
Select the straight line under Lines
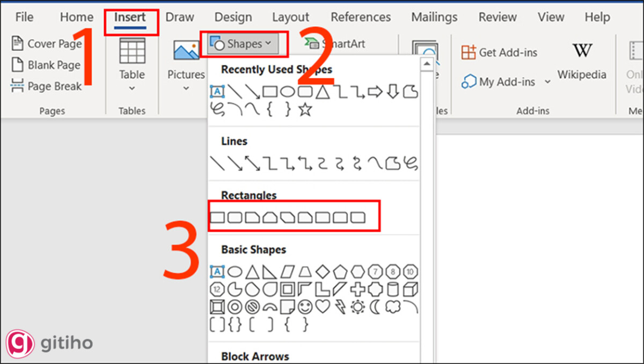(x=217, y=162)
